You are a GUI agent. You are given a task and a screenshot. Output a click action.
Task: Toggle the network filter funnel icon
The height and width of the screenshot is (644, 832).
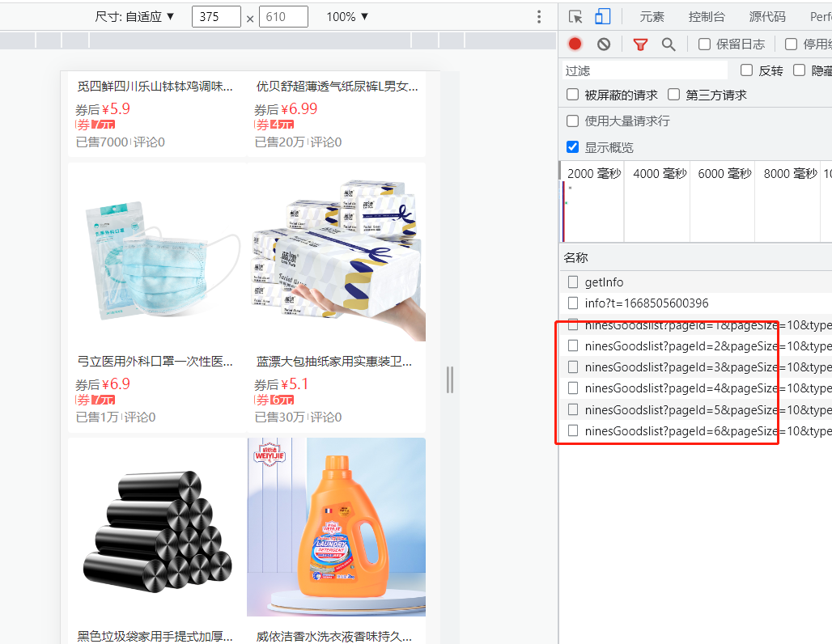[640, 44]
